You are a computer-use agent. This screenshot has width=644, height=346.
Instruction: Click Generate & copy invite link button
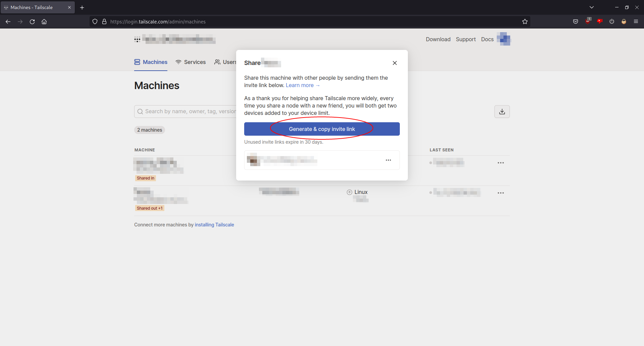pyautogui.click(x=322, y=129)
